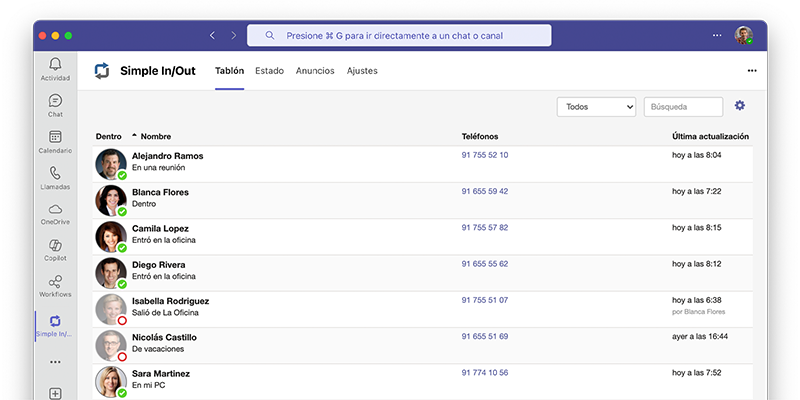Switch to the Estado tab
800x400 pixels.
(269, 71)
